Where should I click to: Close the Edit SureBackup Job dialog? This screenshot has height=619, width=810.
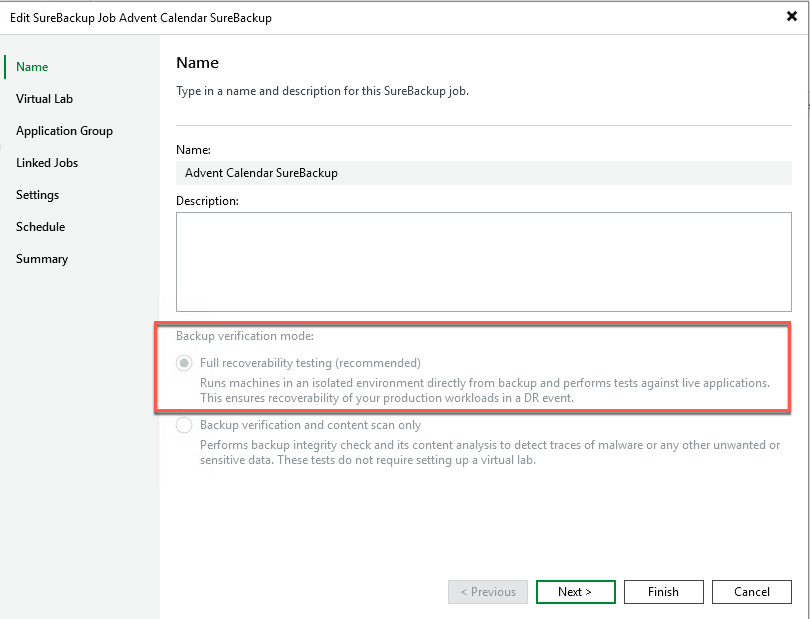coord(792,17)
